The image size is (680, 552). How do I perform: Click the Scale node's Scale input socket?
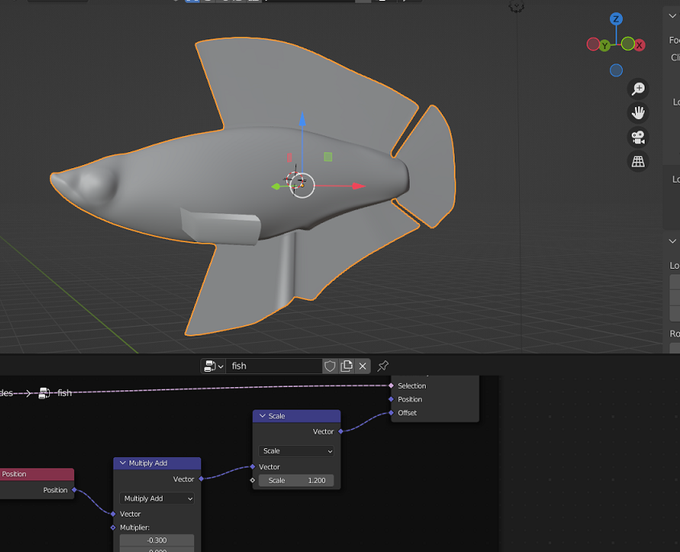252,480
